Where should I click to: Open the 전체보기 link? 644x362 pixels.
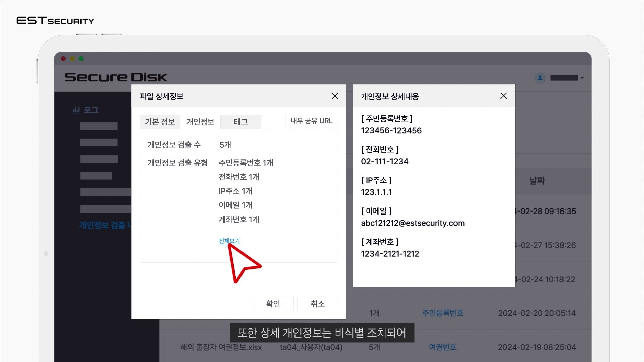tap(229, 241)
